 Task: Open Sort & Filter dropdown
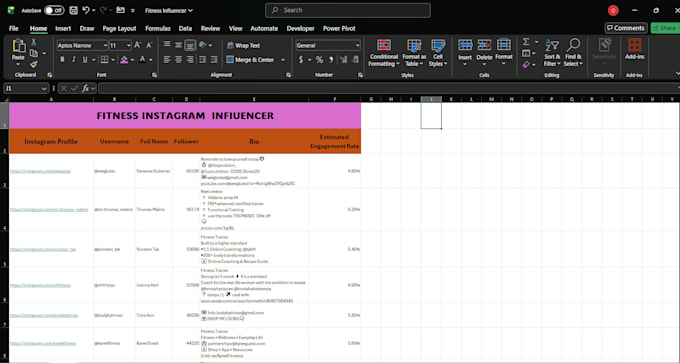(x=552, y=52)
